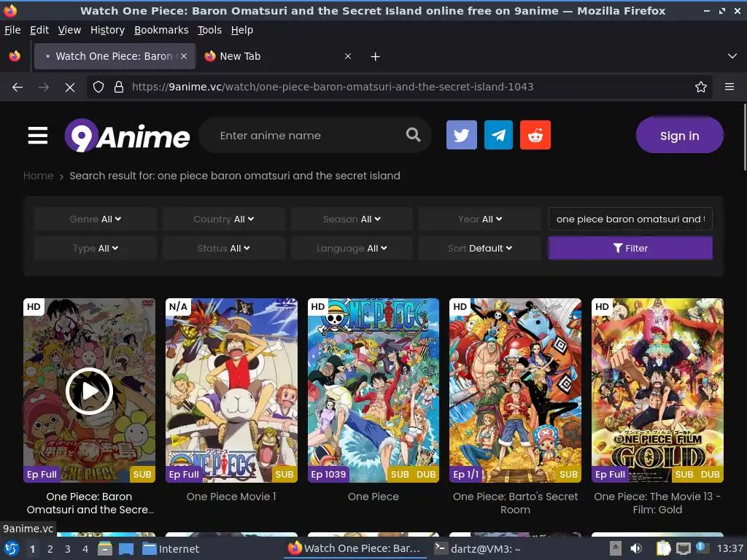The height and width of the screenshot is (560, 747).
Task: Expand the Status filter dropdown
Action: pyautogui.click(x=223, y=248)
